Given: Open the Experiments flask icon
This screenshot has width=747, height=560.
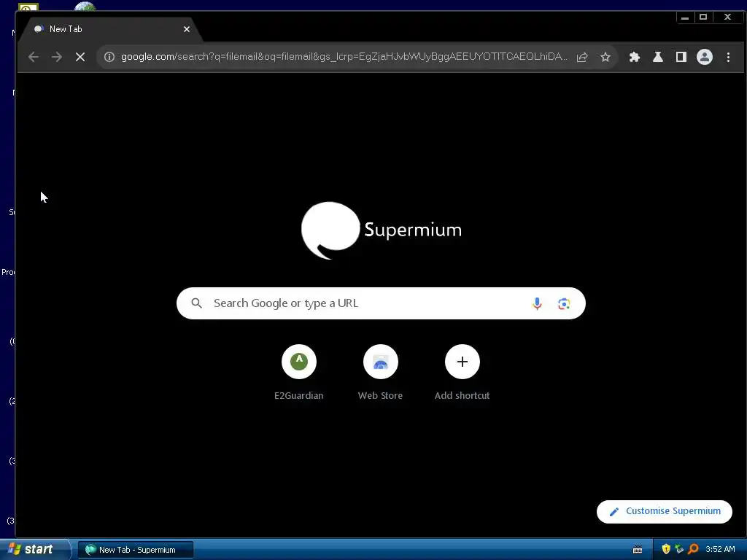Looking at the screenshot, I should [658, 57].
